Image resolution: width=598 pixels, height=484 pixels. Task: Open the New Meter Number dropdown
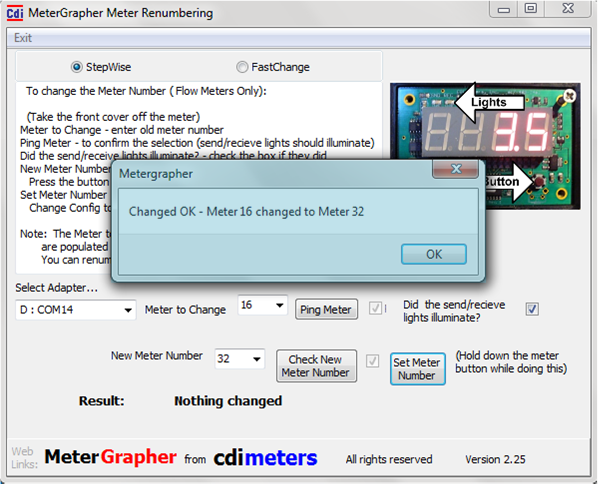pyautogui.click(x=240, y=359)
